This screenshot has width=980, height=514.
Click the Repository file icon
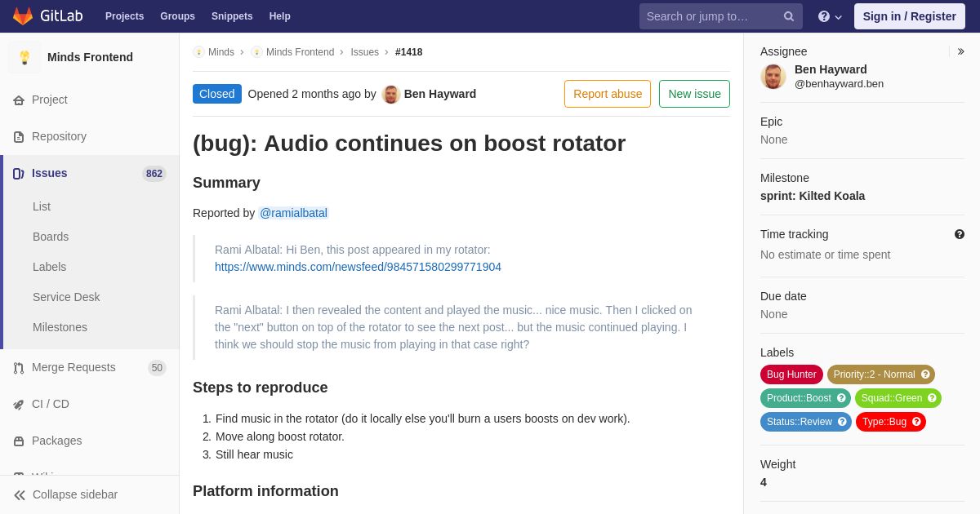click(x=19, y=137)
